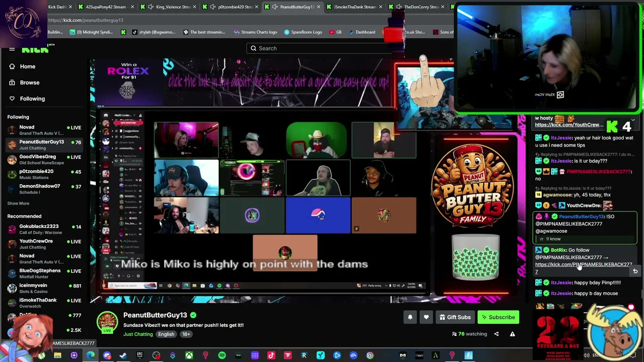
Task: Launch Fortnite from the taskbar
Action: click(468, 356)
